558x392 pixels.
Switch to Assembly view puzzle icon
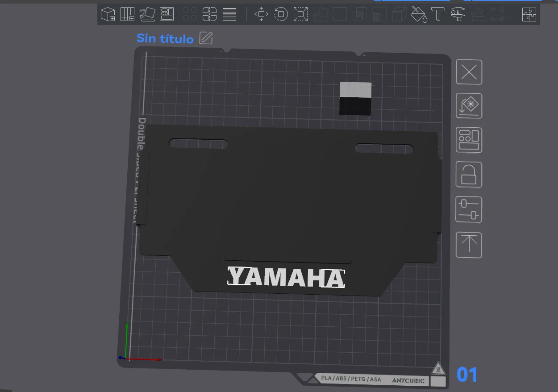[529, 14]
